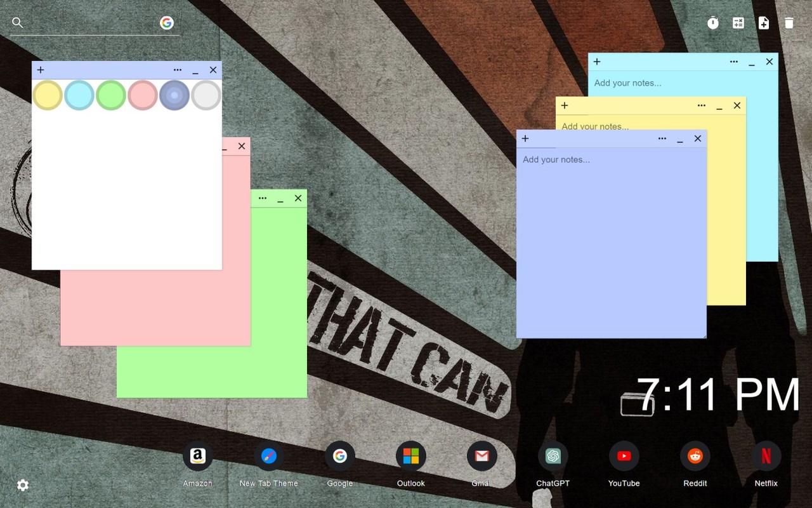
Task: Minimize the green sticky note
Action: click(280, 199)
